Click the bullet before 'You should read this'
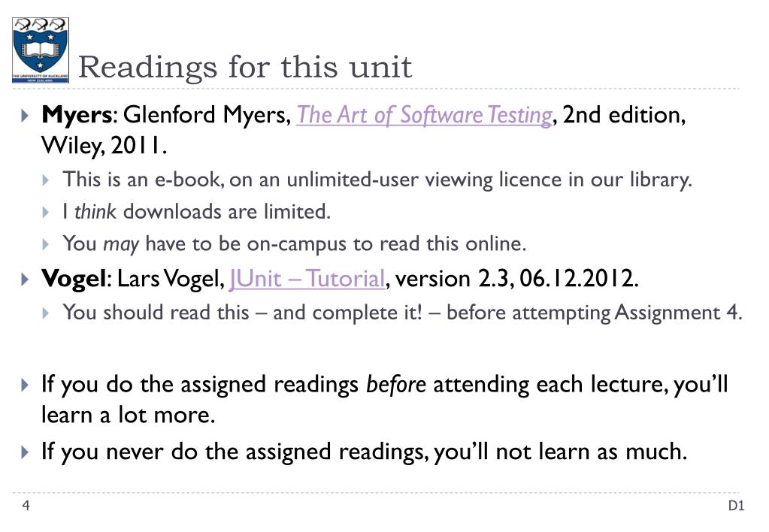 [x=46, y=313]
